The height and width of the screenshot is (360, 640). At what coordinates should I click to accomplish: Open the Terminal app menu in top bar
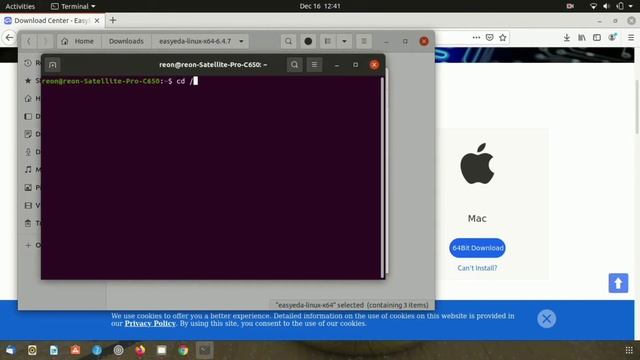tap(73, 6)
